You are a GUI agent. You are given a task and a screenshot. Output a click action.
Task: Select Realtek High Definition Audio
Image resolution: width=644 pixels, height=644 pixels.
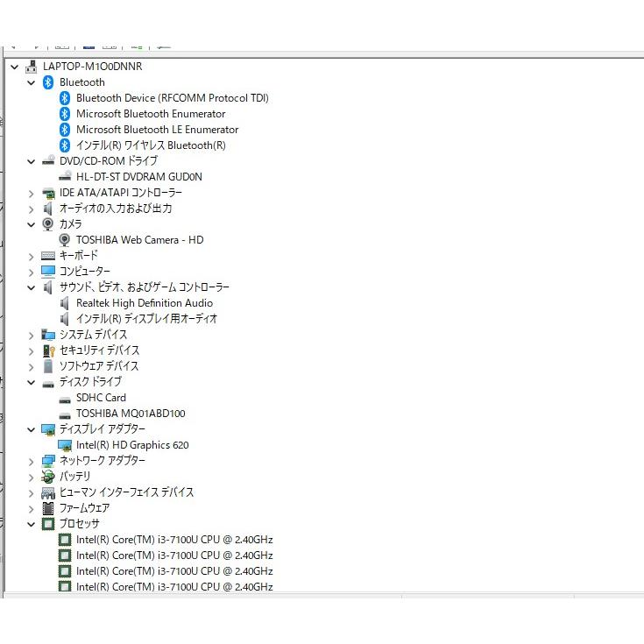pyautogui.click(x=145, y=303)
